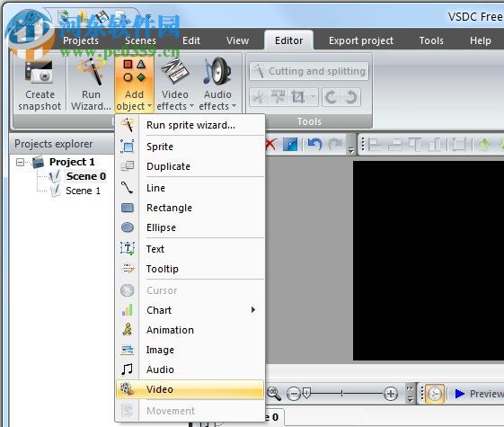Open the Edit tab
This screenshot has width=504, height=427.
point(191,40)
